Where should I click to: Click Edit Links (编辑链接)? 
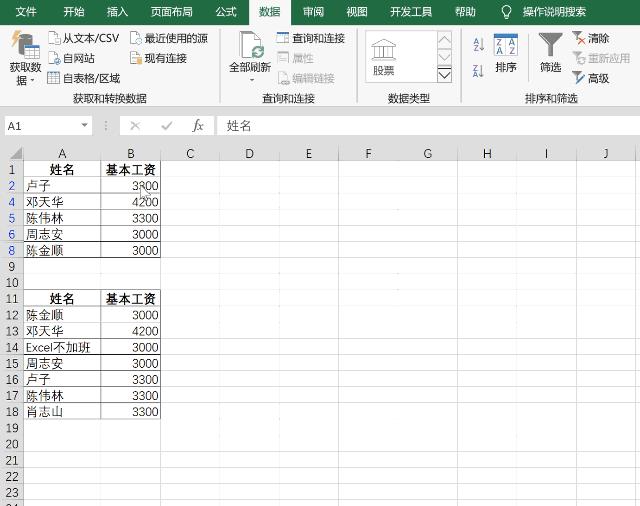pyautogui.click(x=306, y=78)
